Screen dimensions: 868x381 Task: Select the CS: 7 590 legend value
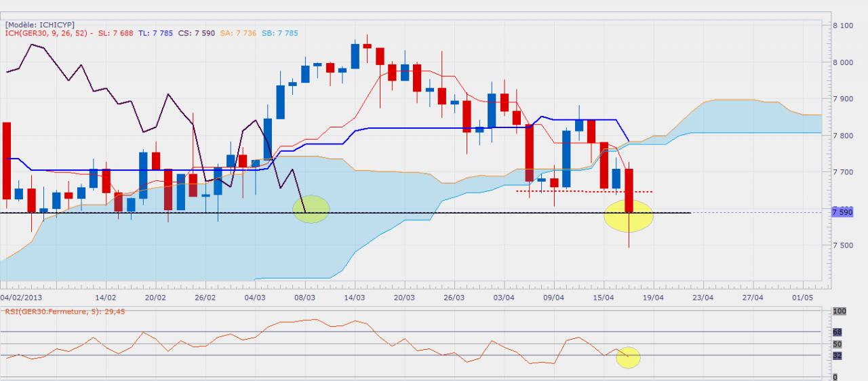(196, 33)
